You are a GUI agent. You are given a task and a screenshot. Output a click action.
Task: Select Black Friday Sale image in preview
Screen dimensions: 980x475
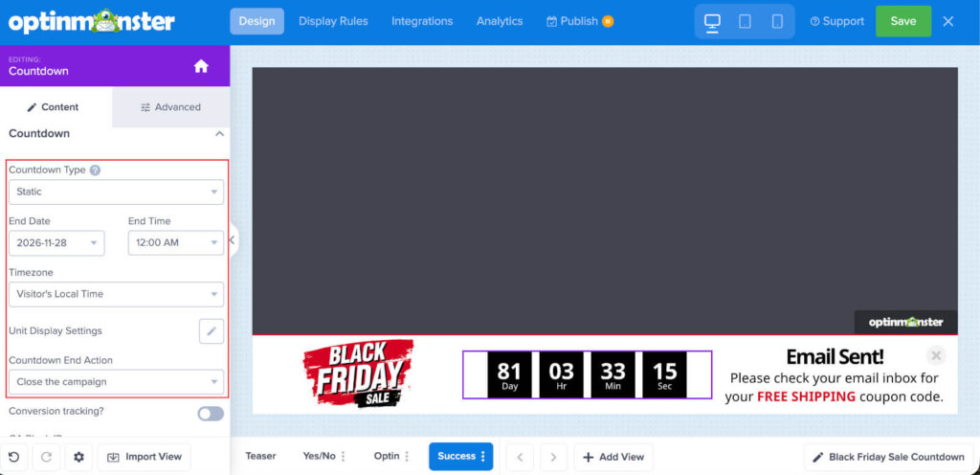coord(358,373)
